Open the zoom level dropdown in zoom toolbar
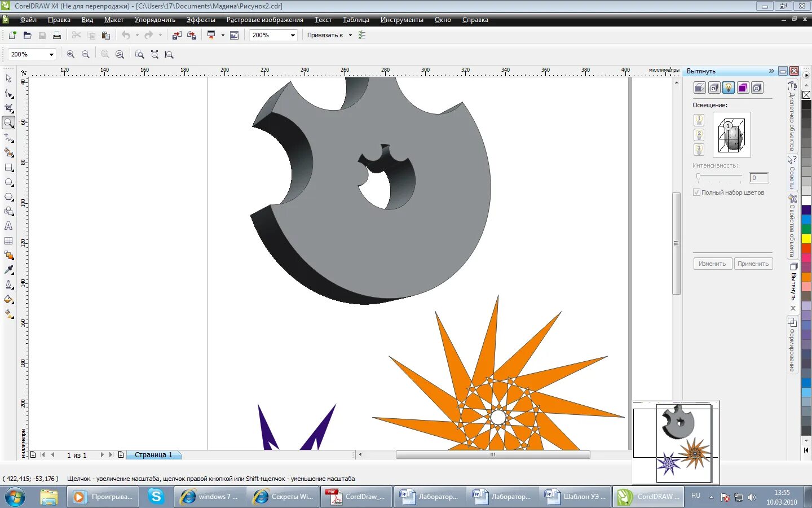This screenshot has width=812, height=508. pos(51,54)
